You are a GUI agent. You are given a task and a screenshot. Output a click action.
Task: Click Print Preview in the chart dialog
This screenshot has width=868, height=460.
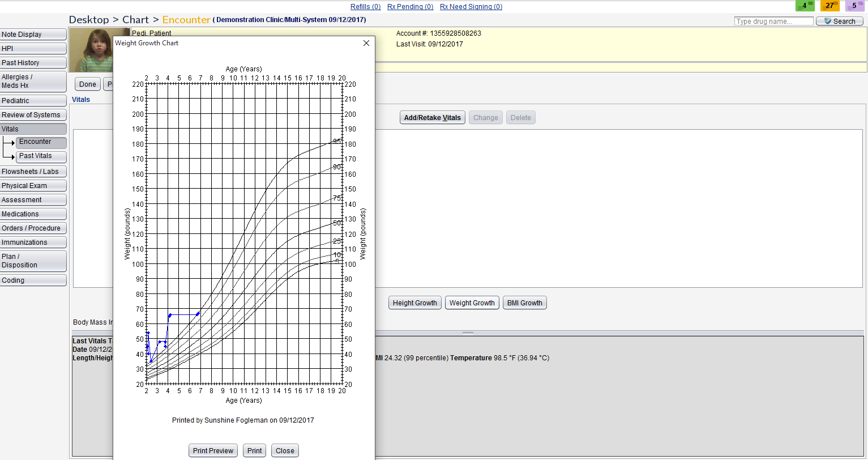[213, 451]
